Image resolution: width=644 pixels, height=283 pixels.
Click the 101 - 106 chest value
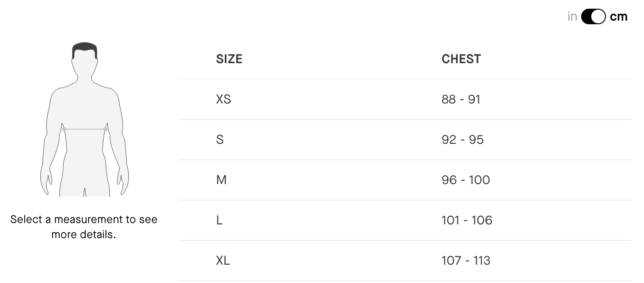click(467, 220)
